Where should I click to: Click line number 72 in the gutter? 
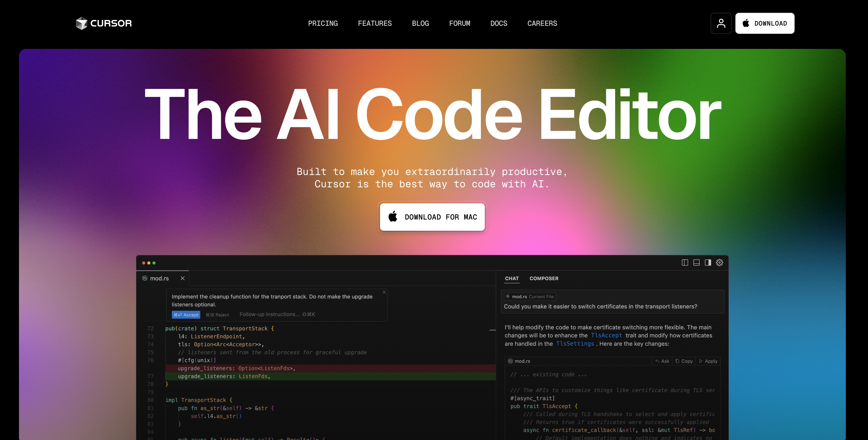click(150, 329)
